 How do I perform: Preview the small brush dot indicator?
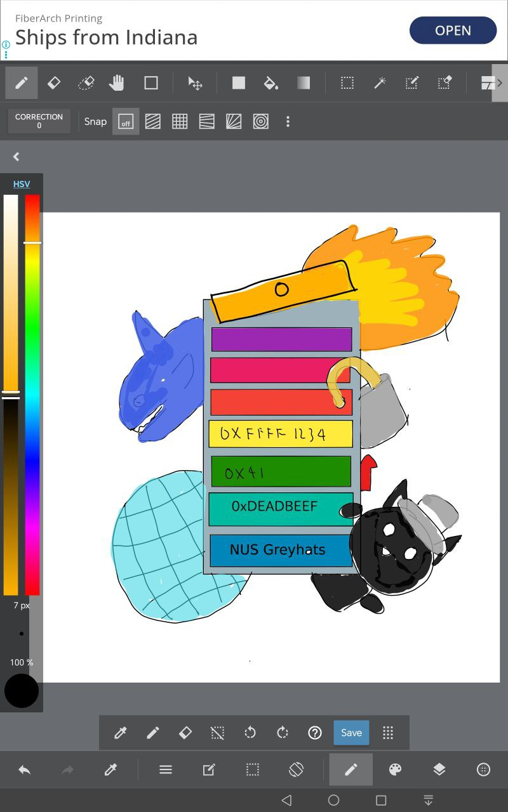(x=22, y=633)
